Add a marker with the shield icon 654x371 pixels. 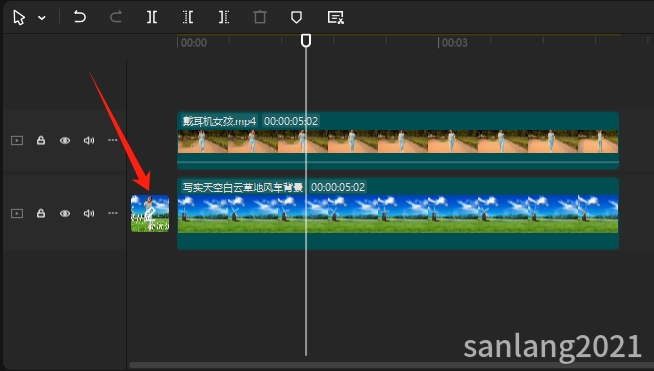tap(296, 17)
